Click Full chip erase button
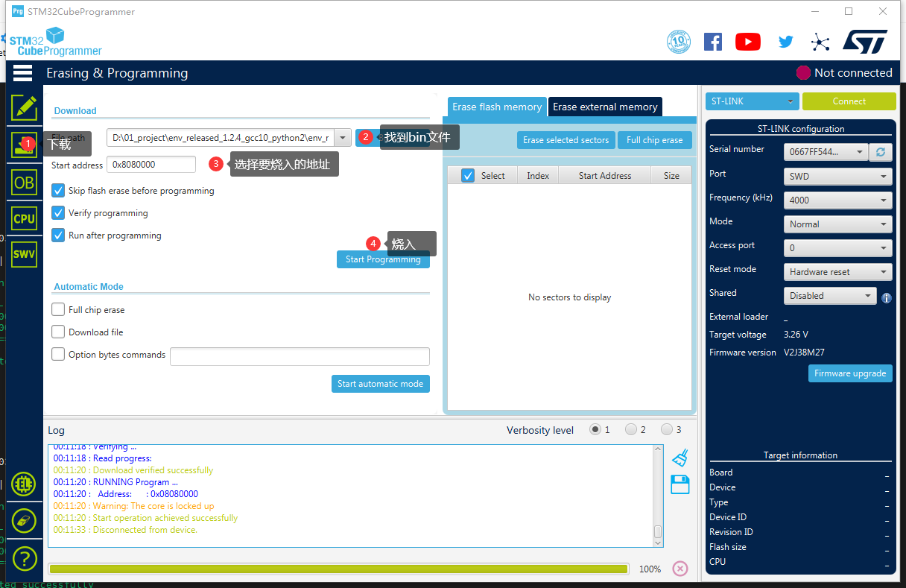Viewport: 906px width, 588px height. tap(654, 140)
